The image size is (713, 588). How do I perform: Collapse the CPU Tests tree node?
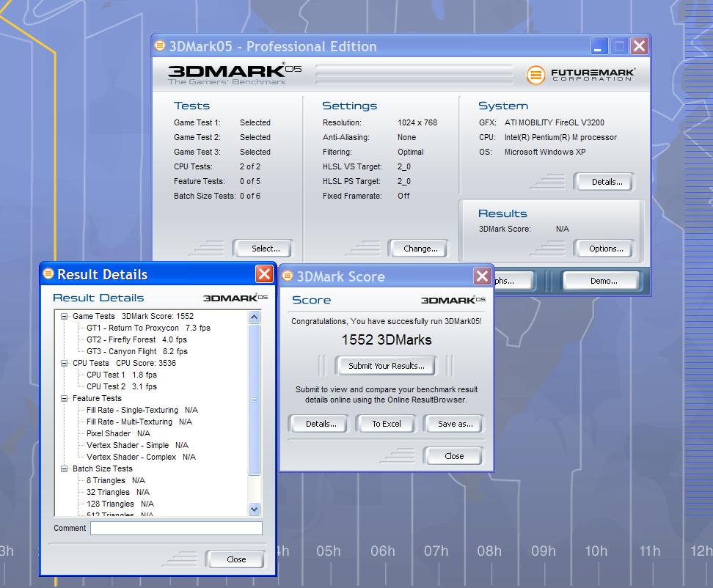[64, 363]
